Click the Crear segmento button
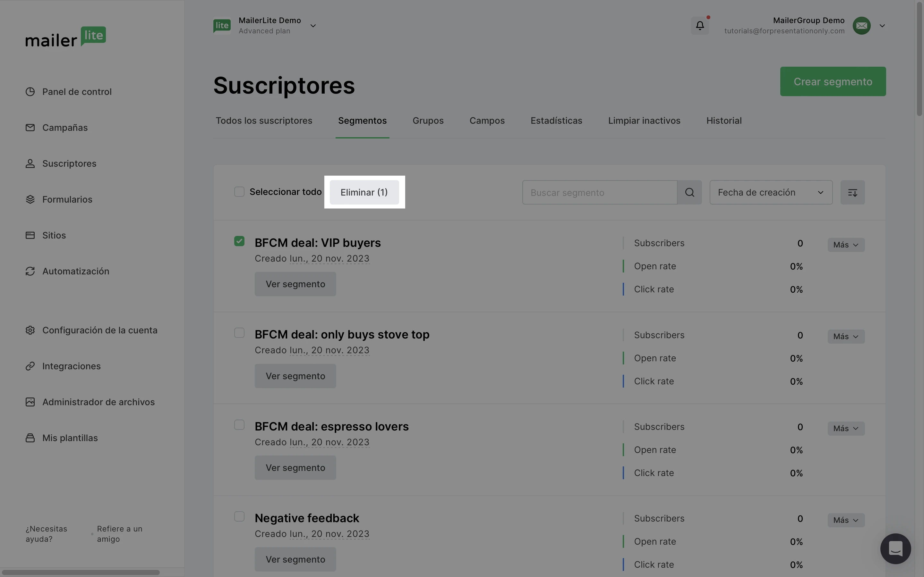This screenshot has height=577, width=924. coord(832,82)
